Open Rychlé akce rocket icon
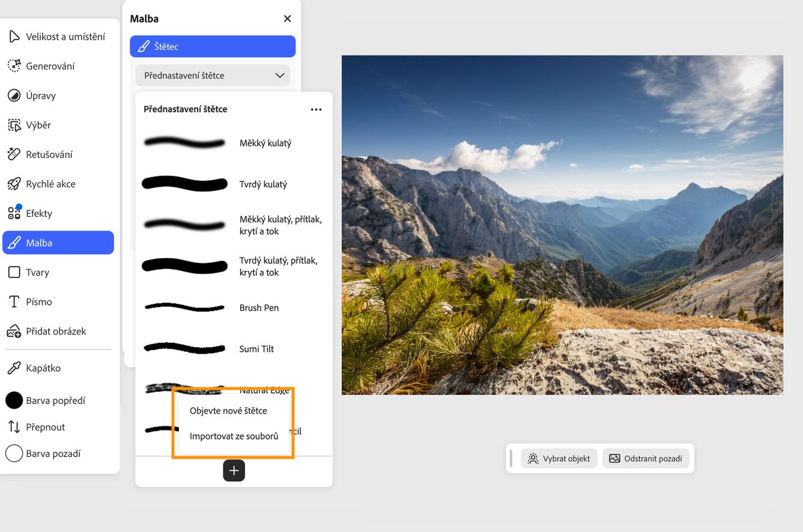 click(14, 184)
